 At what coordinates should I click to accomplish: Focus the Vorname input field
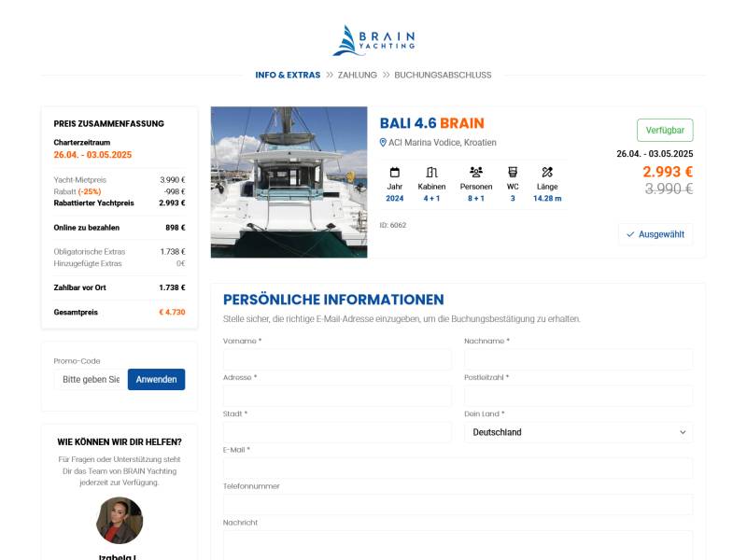click(x=337, y=359)
